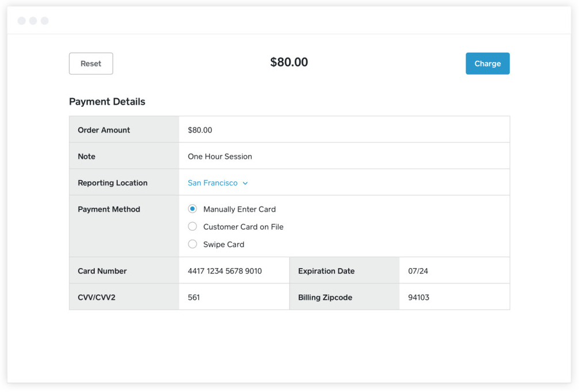Choose the Customer Card on File option
Image resolution: width=582 pixels, height=392 pixels.
(192, 227)
